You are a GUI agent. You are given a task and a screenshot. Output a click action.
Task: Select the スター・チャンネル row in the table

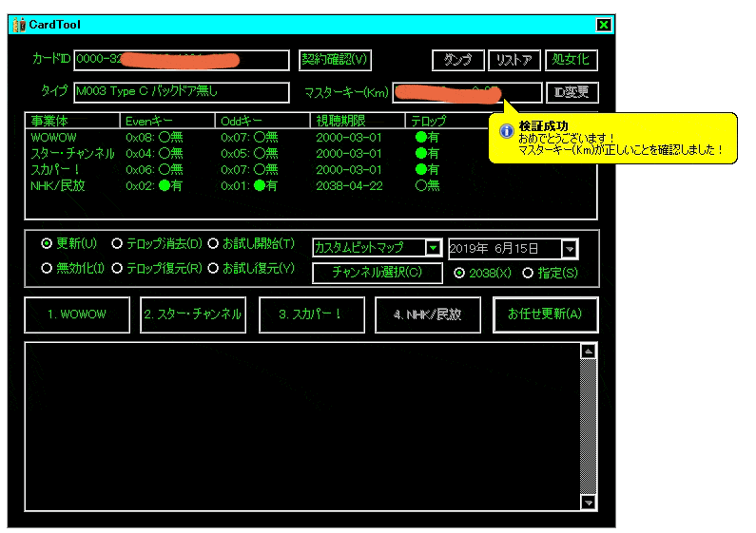(311, 154)
